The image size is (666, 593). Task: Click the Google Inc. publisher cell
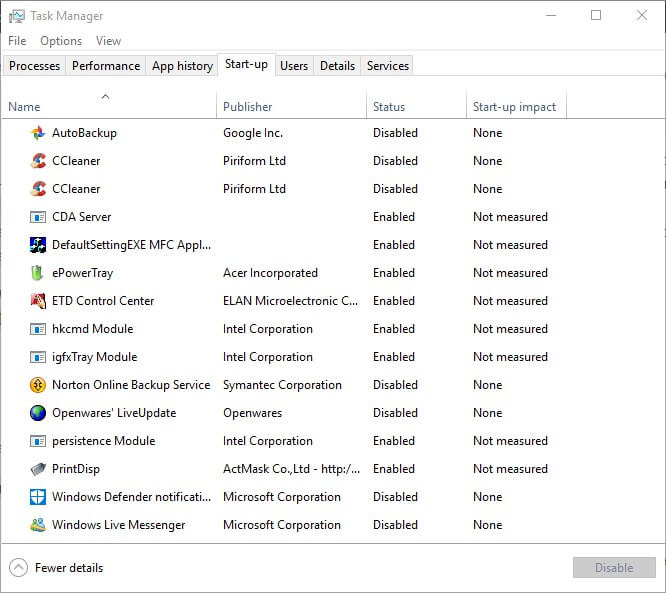click(x=253, y=133)
